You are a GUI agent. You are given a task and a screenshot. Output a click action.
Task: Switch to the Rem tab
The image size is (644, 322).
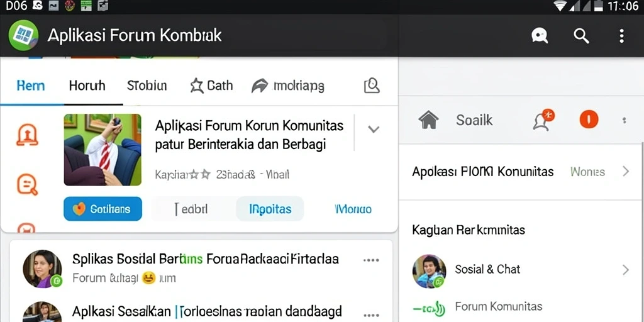coord(31,86)
